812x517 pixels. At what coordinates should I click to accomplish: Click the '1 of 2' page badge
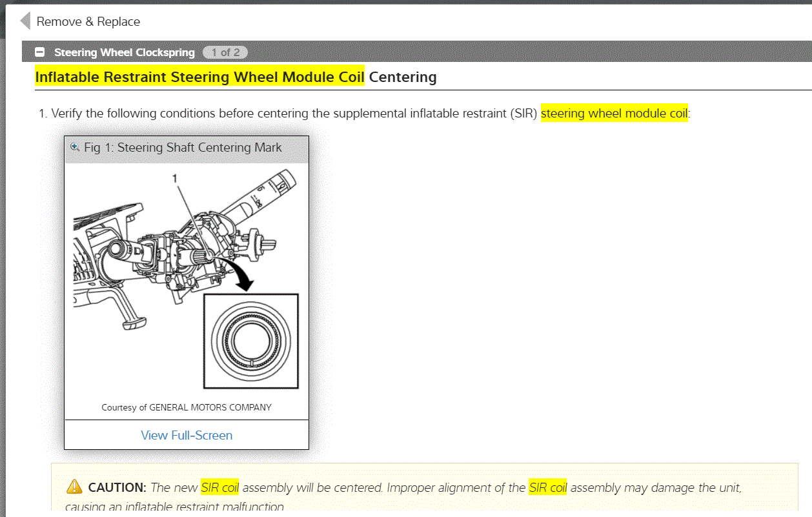pyautogui.click(x=225, y=52)
